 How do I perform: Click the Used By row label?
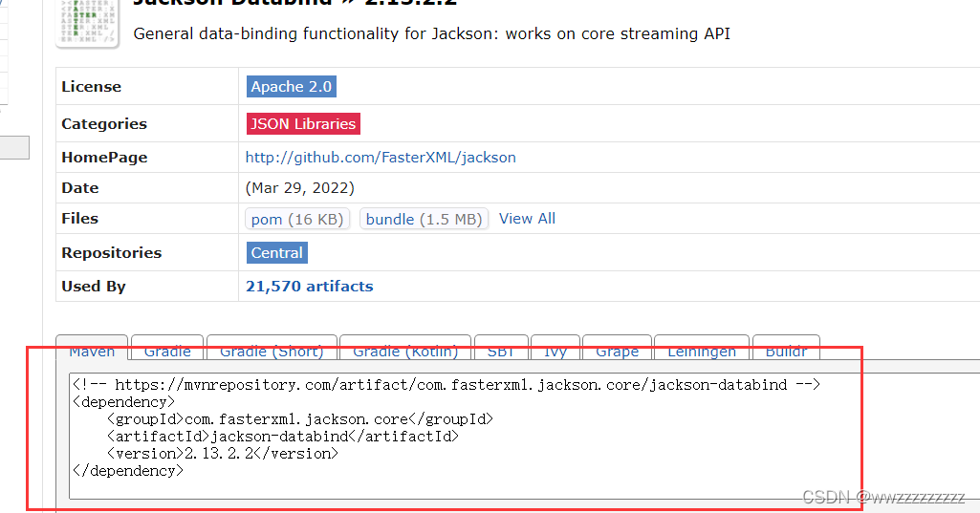click(x=94, y=287)
